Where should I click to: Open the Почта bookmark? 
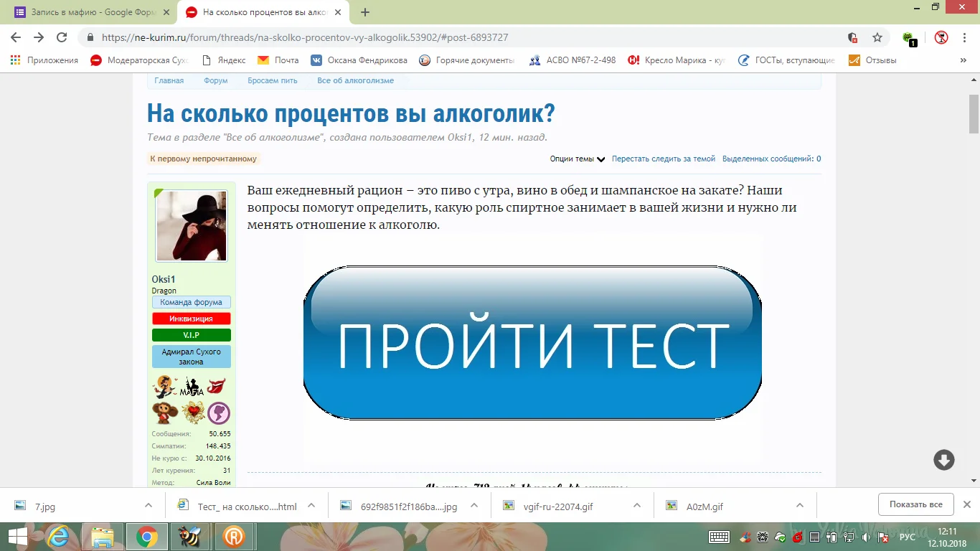pos(278,60)
